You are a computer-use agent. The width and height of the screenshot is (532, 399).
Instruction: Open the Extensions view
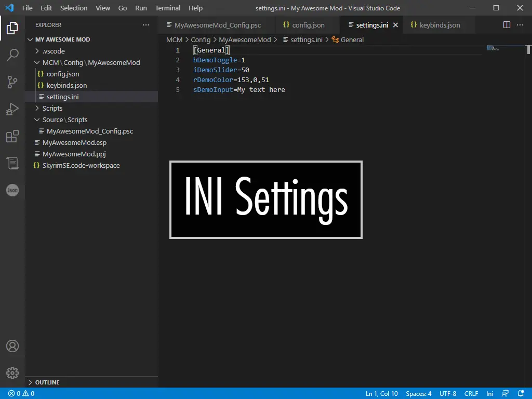point(12,137)
